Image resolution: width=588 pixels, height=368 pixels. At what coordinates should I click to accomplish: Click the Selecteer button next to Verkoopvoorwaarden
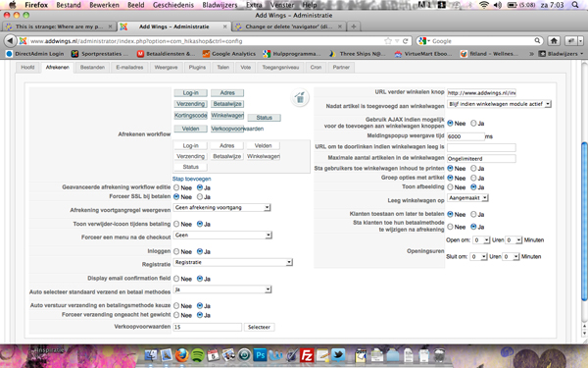pos(259,327)
